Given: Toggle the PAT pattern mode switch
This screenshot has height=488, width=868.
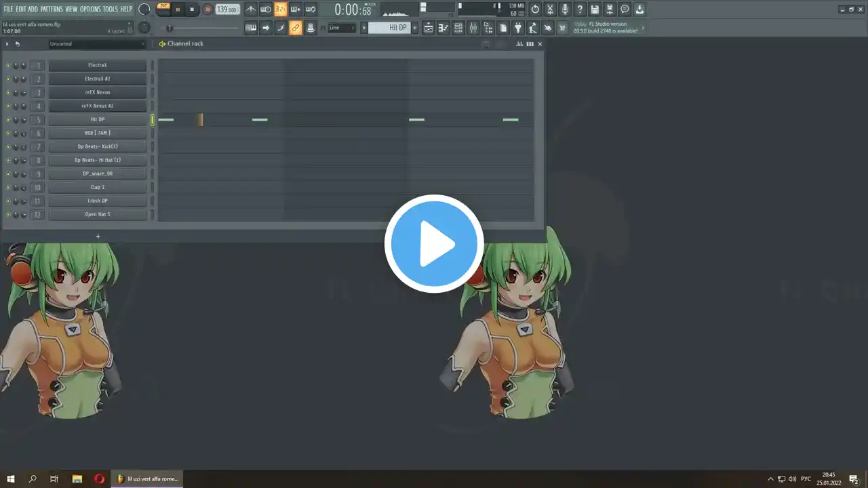Looking at the screenshot, I should point(163,6).
